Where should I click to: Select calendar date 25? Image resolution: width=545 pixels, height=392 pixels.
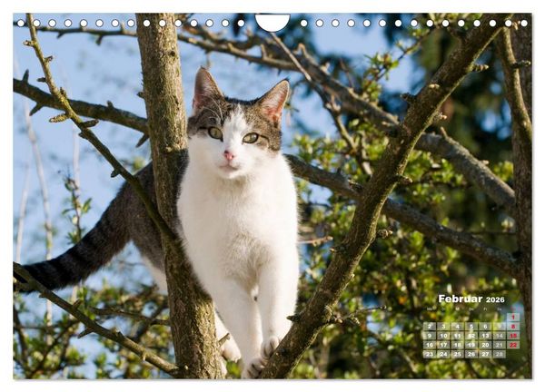tap(458, 354)
